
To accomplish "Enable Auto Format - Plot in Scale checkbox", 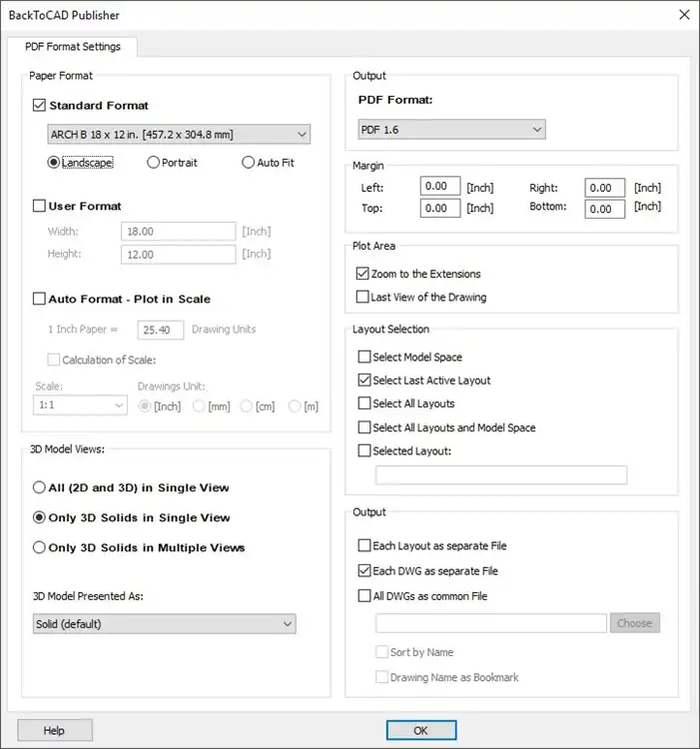I will (39, 299).
